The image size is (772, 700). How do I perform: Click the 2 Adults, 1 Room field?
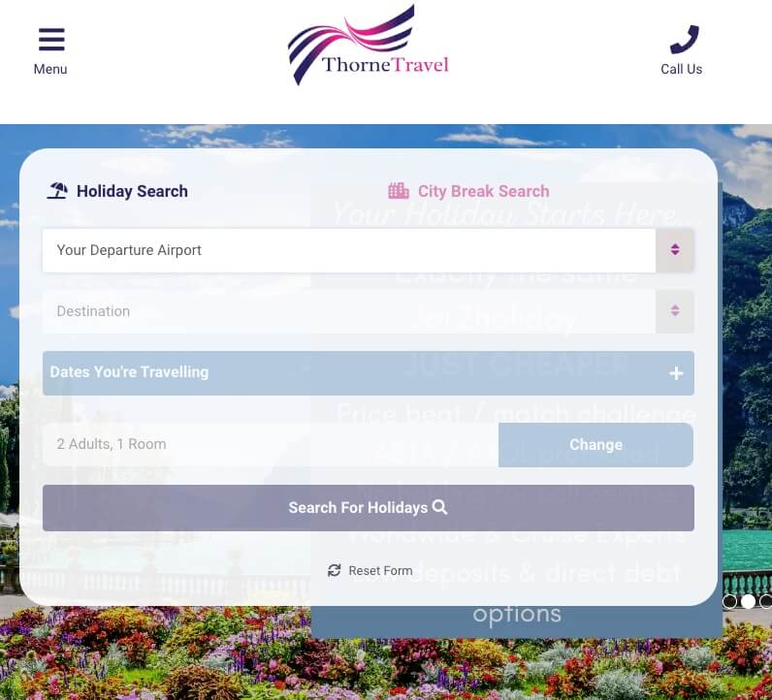[x=271, y=444]
